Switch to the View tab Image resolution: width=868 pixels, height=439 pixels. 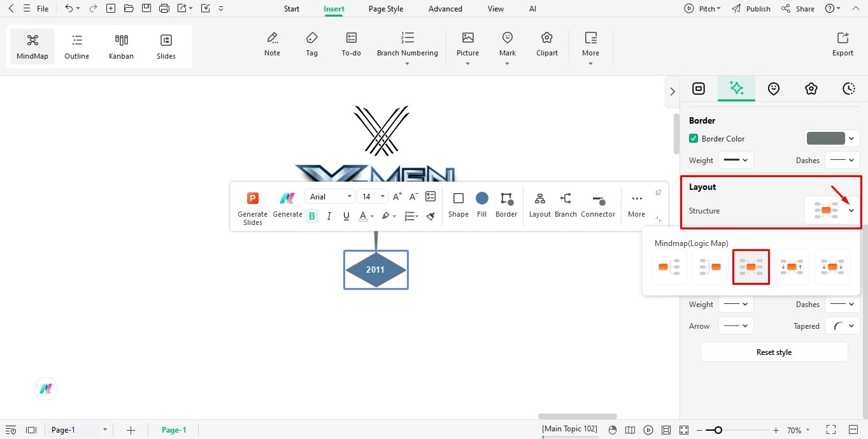coord(495,9)
